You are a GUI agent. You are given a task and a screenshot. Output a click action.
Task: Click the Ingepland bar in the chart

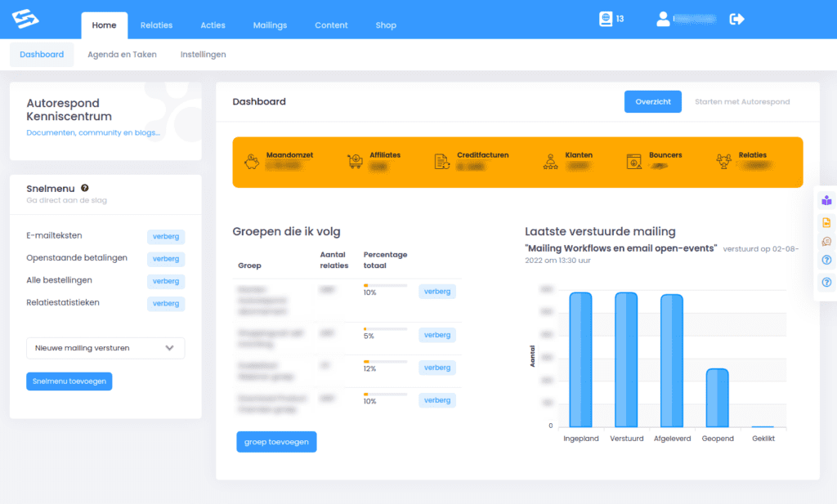tap(580, 359)
